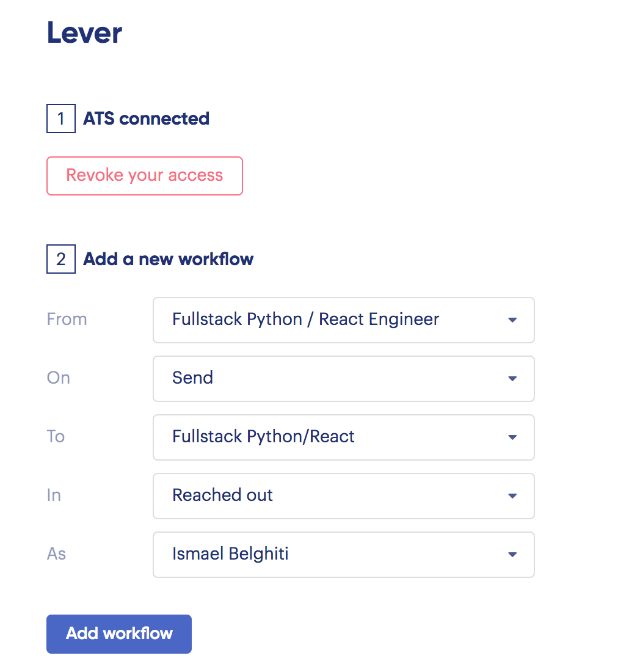Expand the On trigger dropdown showing Send
Viewport: 640px width, 672px height.
pyautogui.click(x=343, y=379)
